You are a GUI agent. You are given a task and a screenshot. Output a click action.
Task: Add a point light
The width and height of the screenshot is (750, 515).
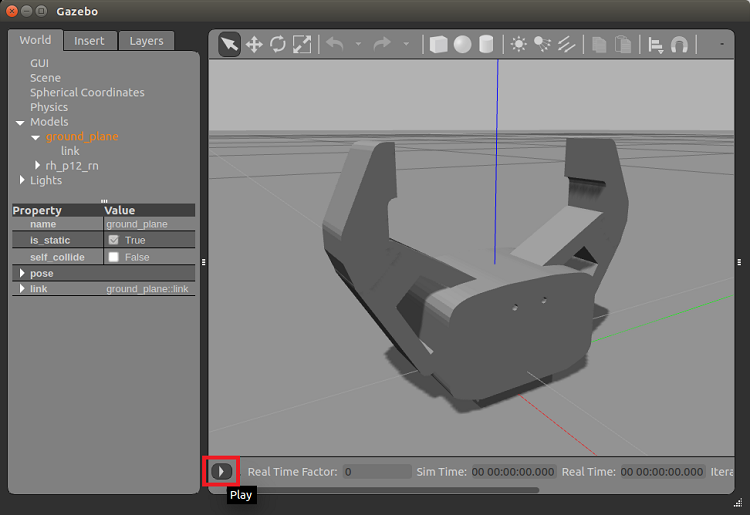coord(519,44)
